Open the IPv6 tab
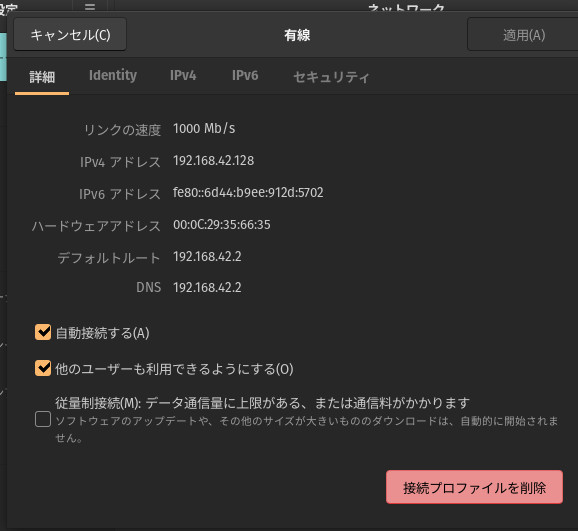The image size is (578, 531). (245, 76)
